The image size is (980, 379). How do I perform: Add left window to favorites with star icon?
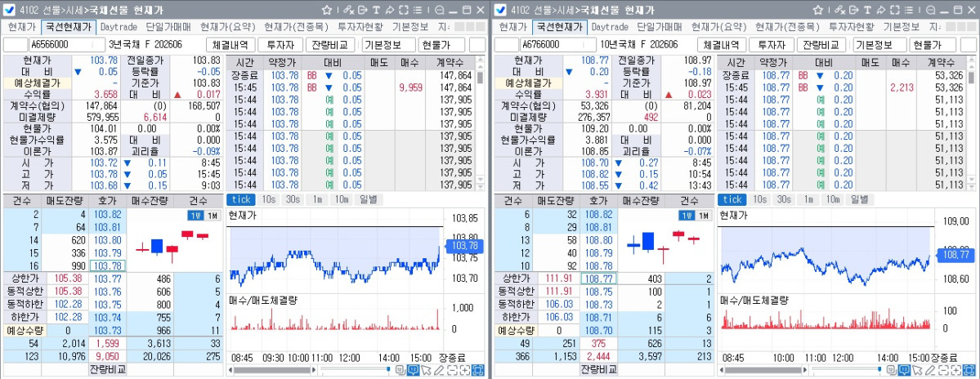tap(327, 10)
